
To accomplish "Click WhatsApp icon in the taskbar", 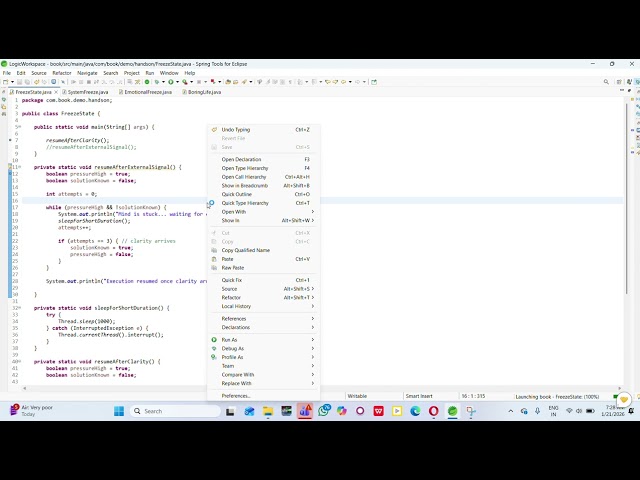I will click(x=324, y=411).
